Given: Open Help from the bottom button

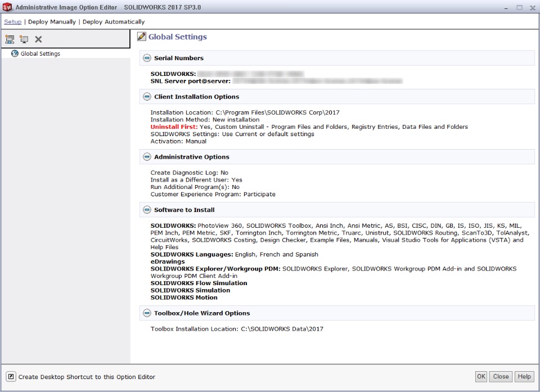Looking at the screenshot, I should click(x=524, y=377).
